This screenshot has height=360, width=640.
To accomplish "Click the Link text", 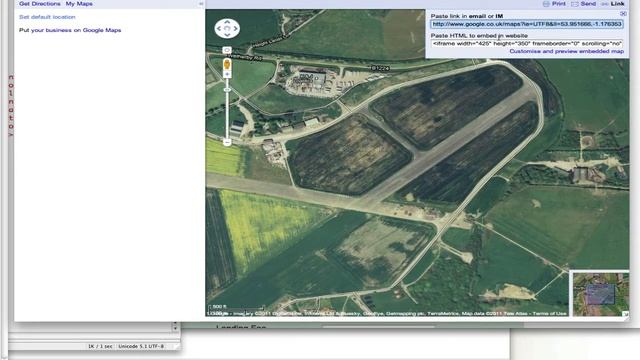I will click(x=618, y=4).
